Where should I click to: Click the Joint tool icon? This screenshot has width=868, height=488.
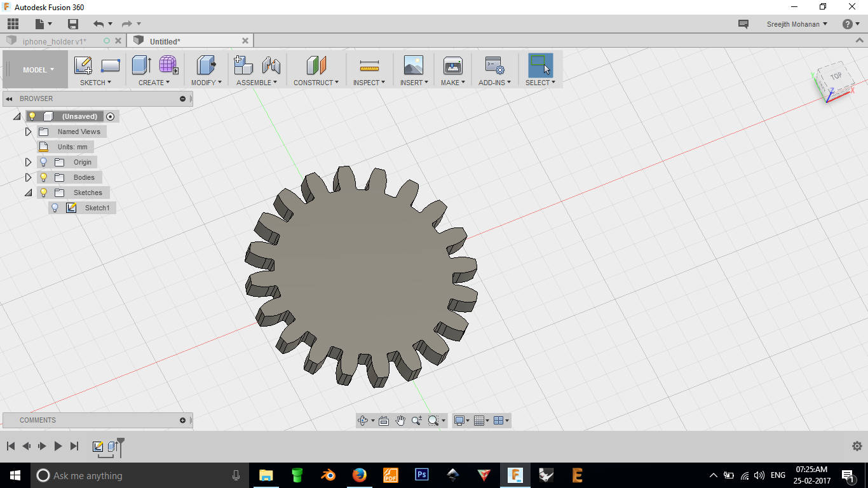pos(271,65)
